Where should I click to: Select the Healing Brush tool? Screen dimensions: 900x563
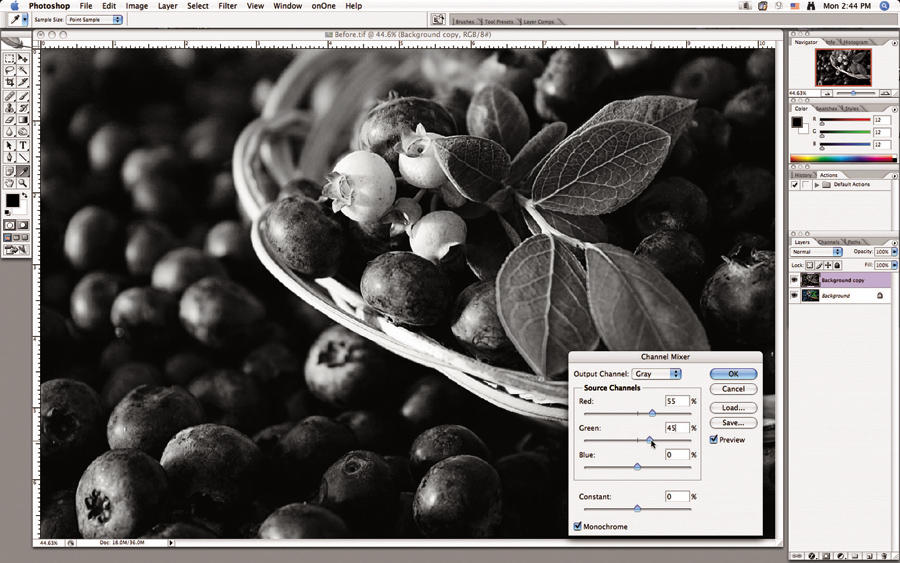10,96
